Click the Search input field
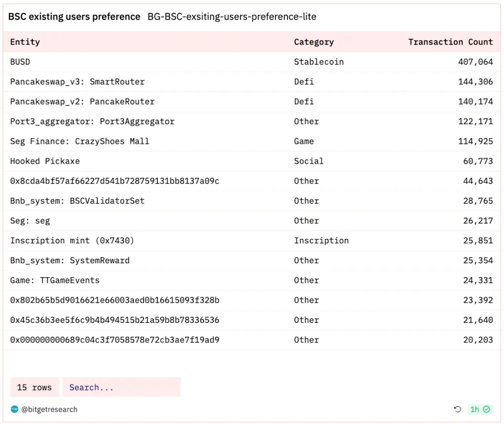 (x=122, y=388)
